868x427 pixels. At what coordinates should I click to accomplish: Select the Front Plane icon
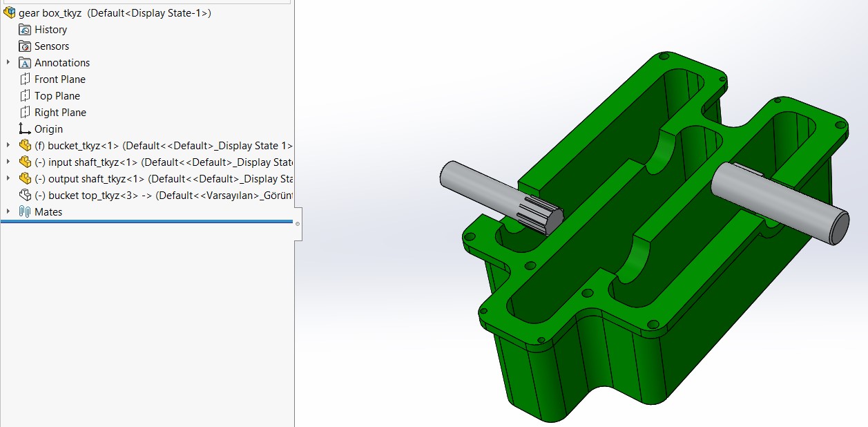coord(25,79)
